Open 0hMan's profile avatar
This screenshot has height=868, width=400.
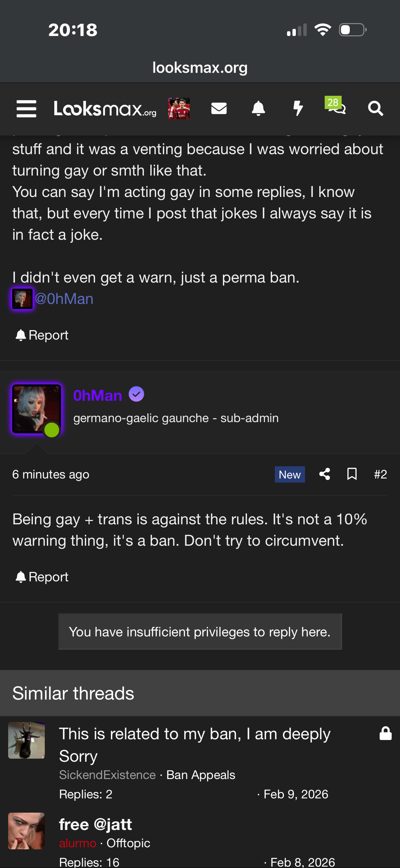pos(37,409)
